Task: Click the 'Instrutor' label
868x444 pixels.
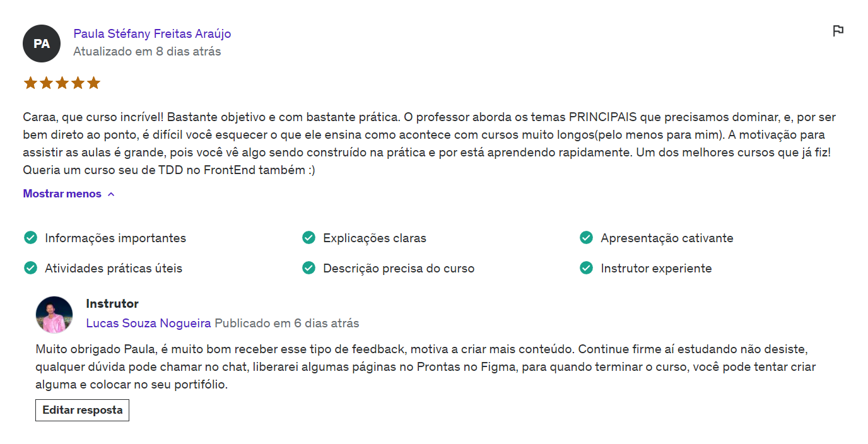Action: click(x=112, y=304)
